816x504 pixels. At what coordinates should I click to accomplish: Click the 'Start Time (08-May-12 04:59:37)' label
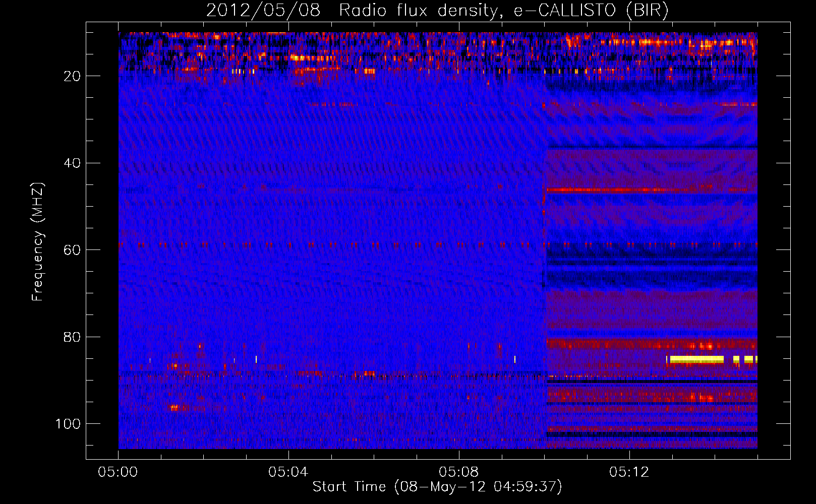pyautogui.click(x=437, y=487)
